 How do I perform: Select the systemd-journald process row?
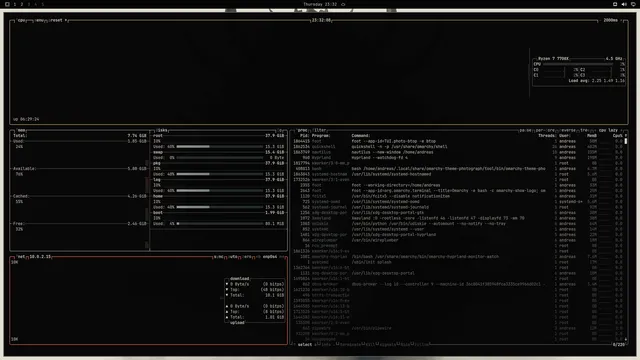point(458,207)
